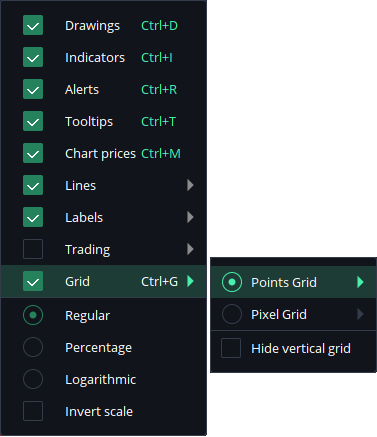377x437 pixels.
Task: Click the Grid menu label
Action: point(77,282)
